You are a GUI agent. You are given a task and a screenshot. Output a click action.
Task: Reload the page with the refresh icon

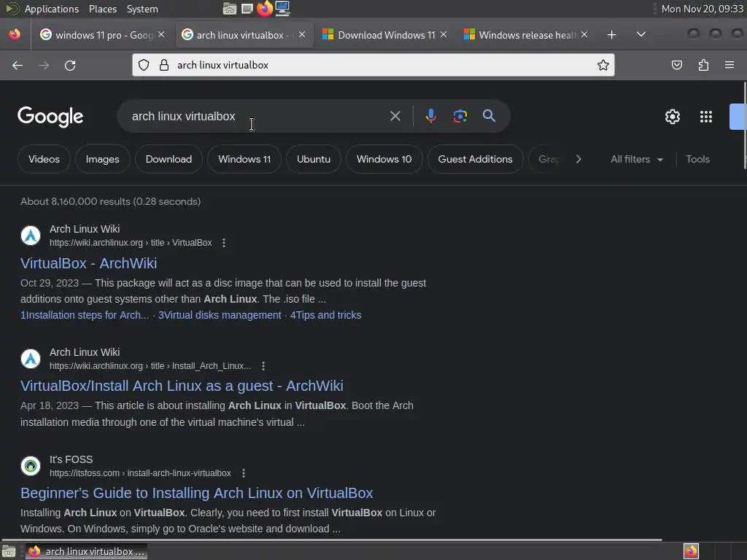[x=70, y=65]
